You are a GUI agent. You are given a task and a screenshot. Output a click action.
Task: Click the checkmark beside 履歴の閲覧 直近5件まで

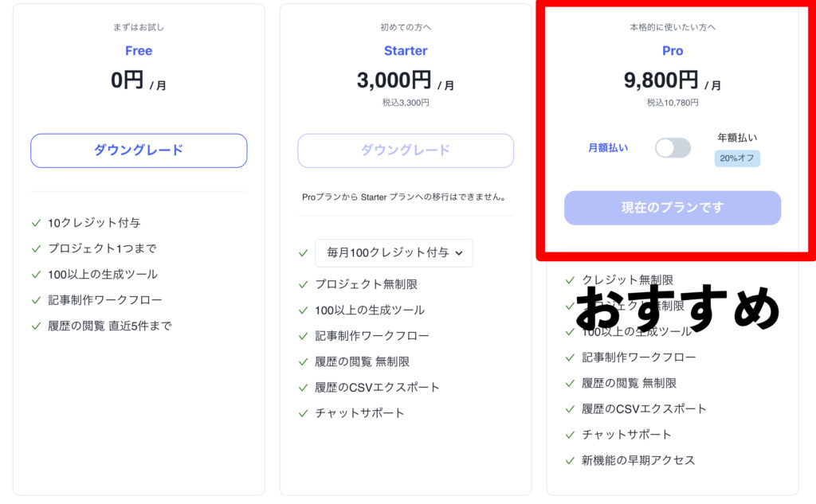point(36,326)
